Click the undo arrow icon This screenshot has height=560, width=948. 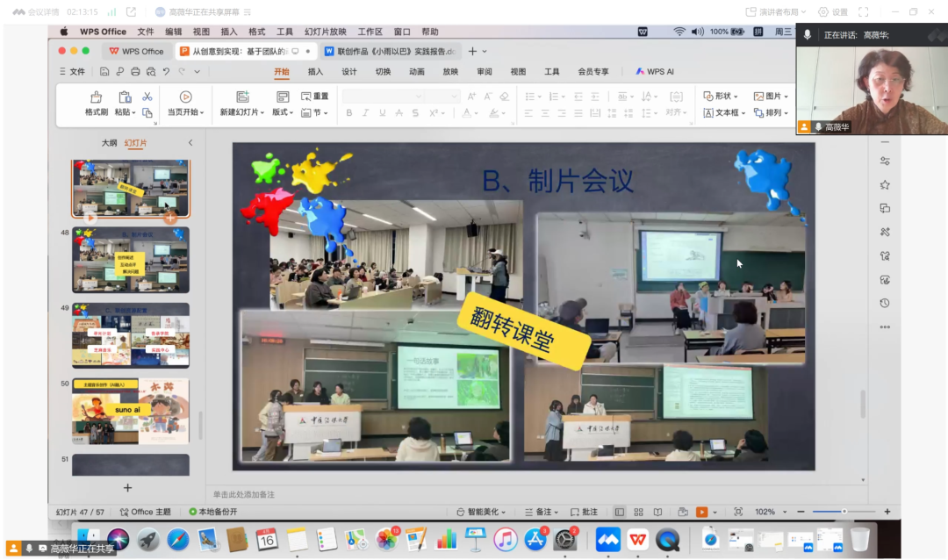(x=166, y=72)
